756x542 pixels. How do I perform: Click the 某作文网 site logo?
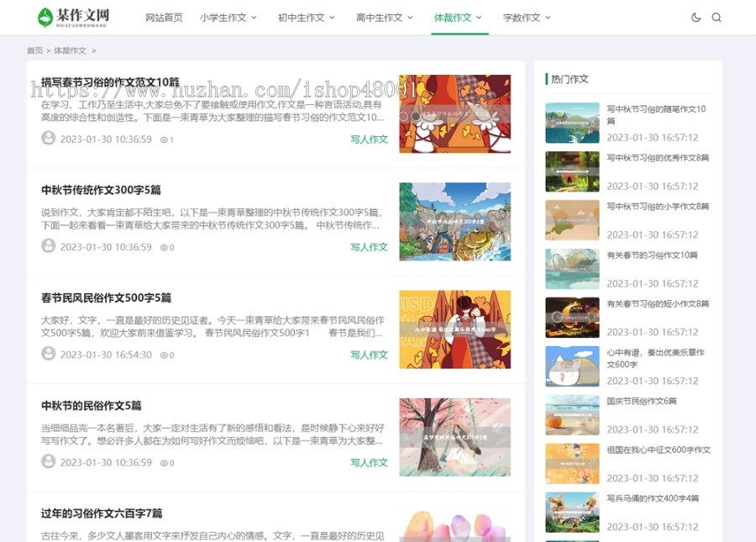(x=73, y=18)
